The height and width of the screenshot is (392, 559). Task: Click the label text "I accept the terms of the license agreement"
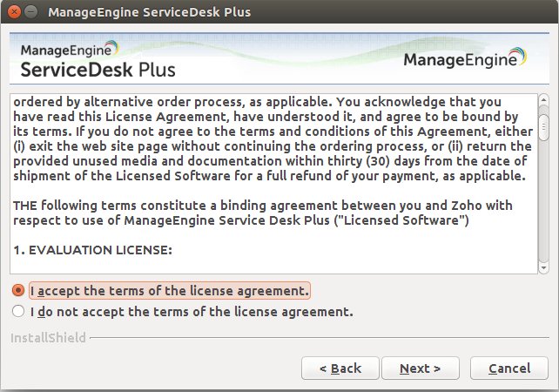point(169,290)
